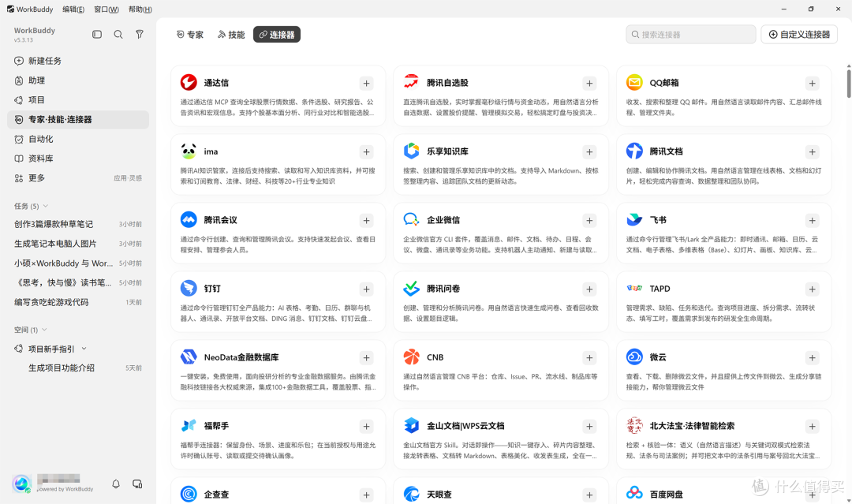Screen dimensions: 852x504
Task: Click the 北大法宝 seal icon
Action: point(634,426)
